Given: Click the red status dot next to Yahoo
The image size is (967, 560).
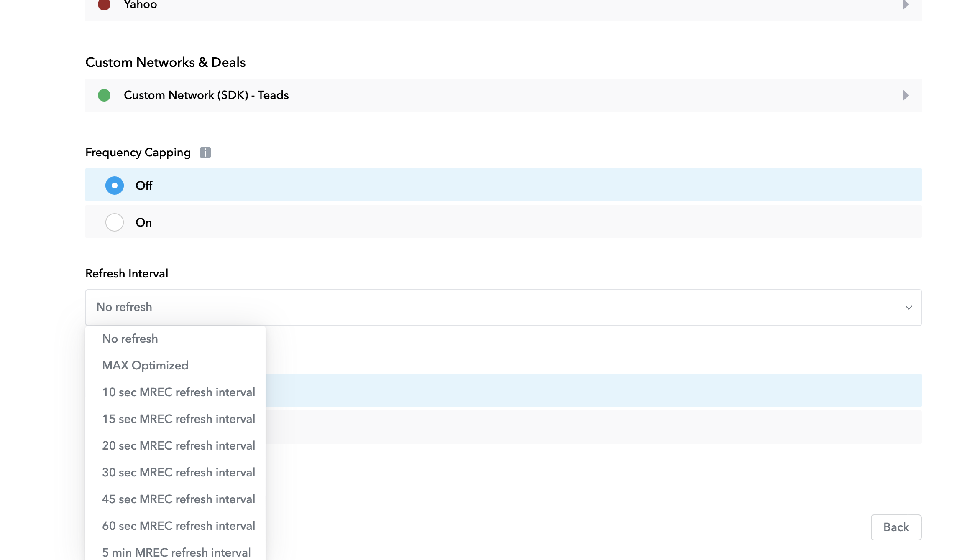Looking at the screenshot, I should [104, 5].
